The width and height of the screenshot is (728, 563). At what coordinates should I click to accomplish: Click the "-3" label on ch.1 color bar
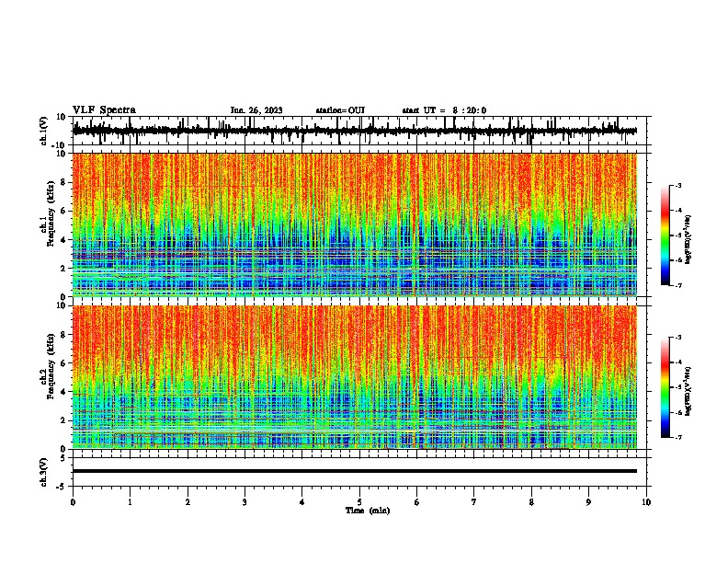(678, 186)
